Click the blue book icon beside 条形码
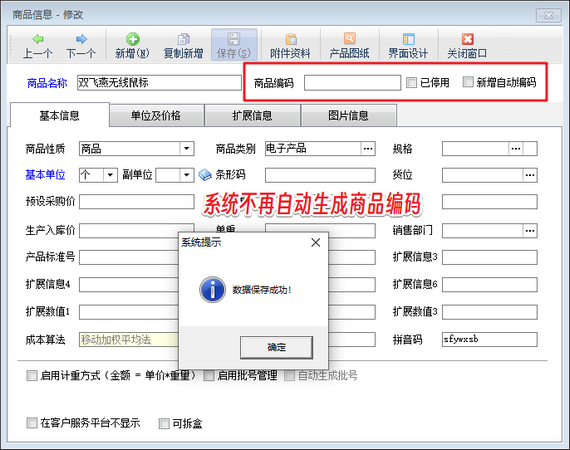570x450 pixels. click(205, 175)
